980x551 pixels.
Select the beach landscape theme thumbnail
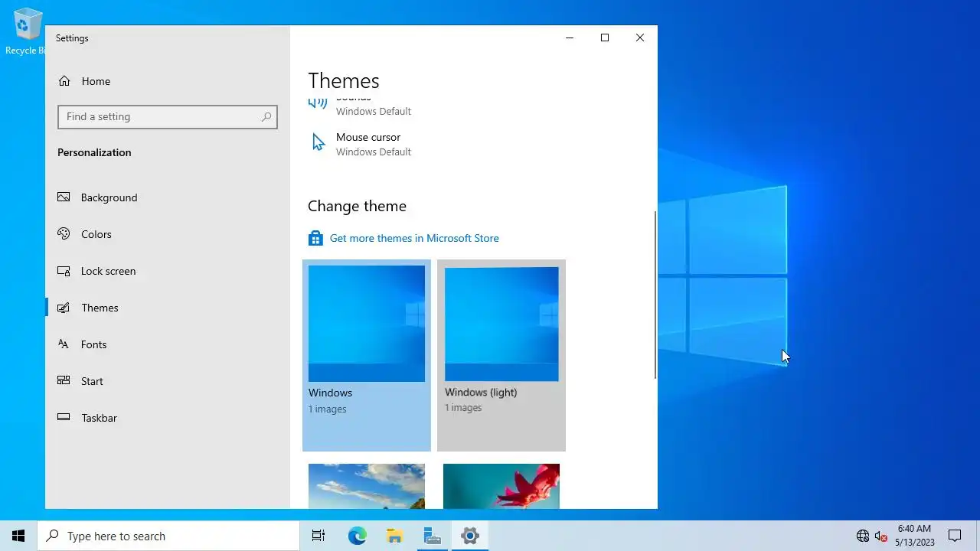(x=367, y=486)
